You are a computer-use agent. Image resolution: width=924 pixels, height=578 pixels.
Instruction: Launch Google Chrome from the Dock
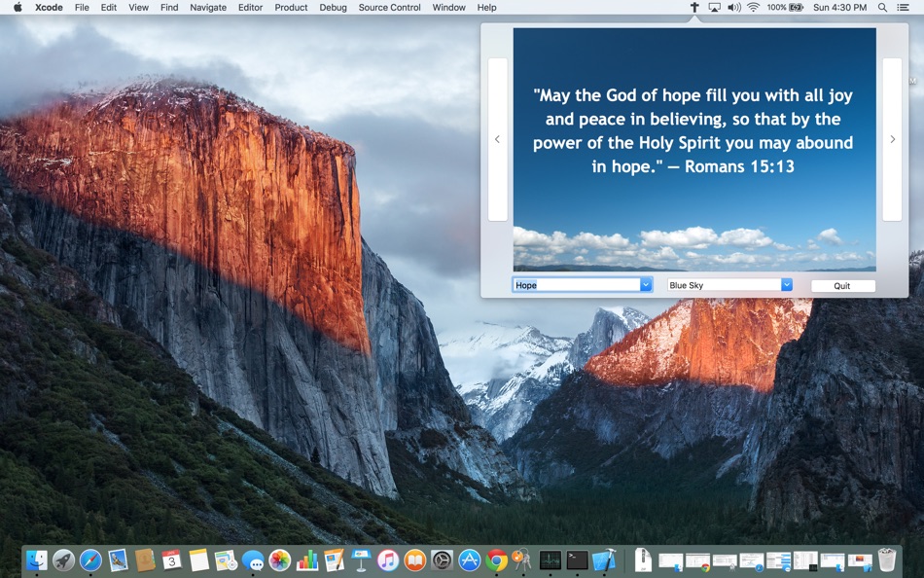click(497, 560)
